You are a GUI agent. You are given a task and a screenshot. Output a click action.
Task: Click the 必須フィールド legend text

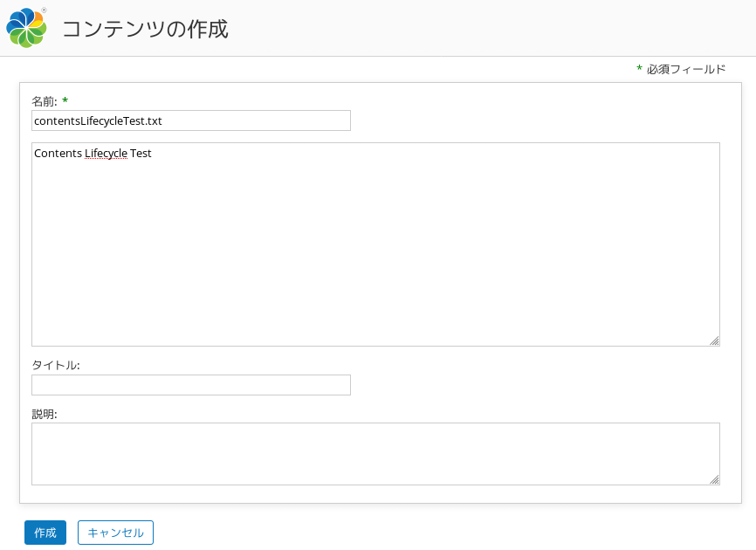[686, 70]
